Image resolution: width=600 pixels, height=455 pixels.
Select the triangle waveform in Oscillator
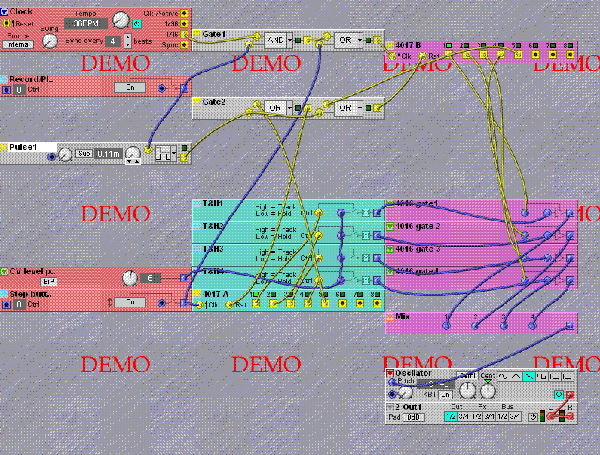(x=516, y=377)
